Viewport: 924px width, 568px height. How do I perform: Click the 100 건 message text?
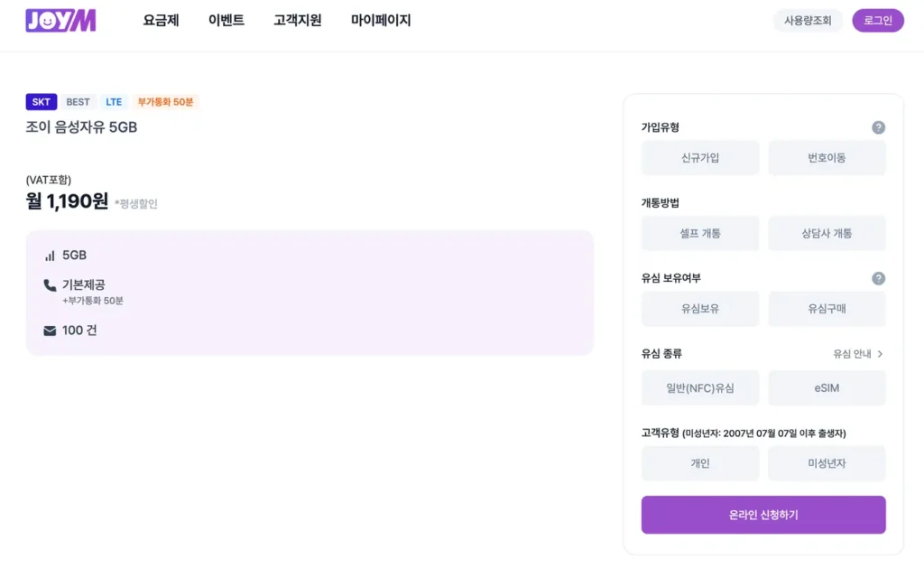coord(79,331)
